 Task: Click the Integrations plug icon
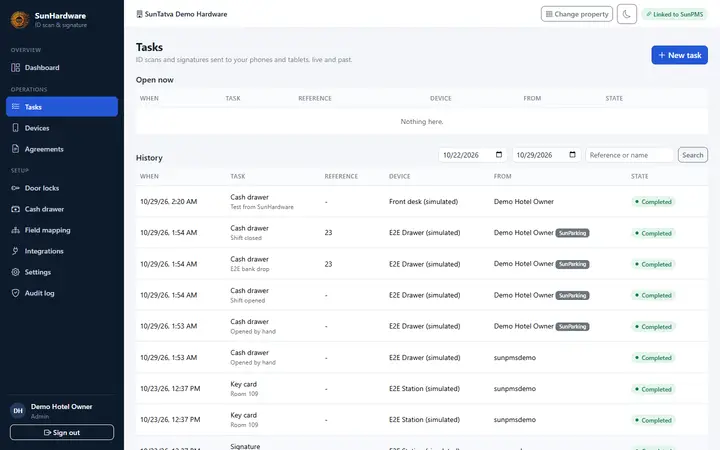coord(16,251)
